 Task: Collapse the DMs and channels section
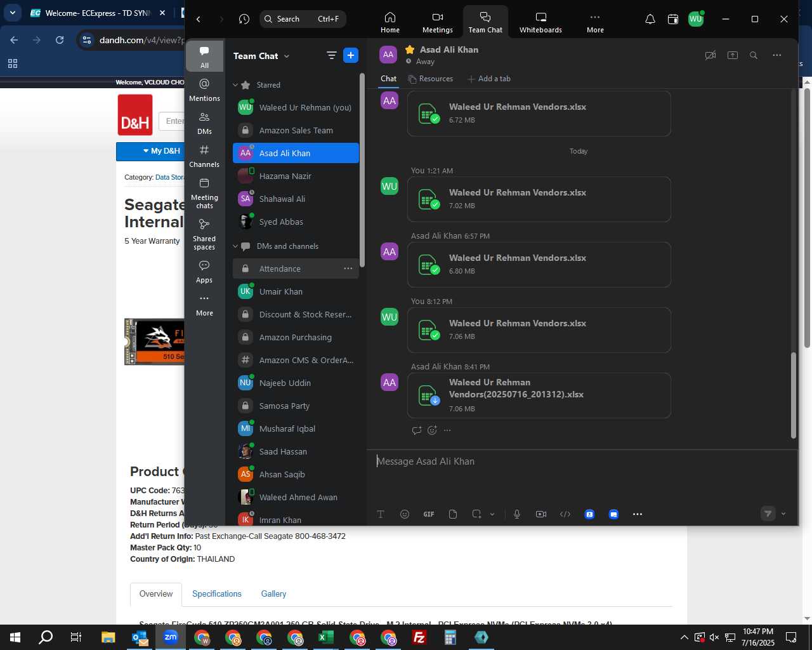pos(235,246)
